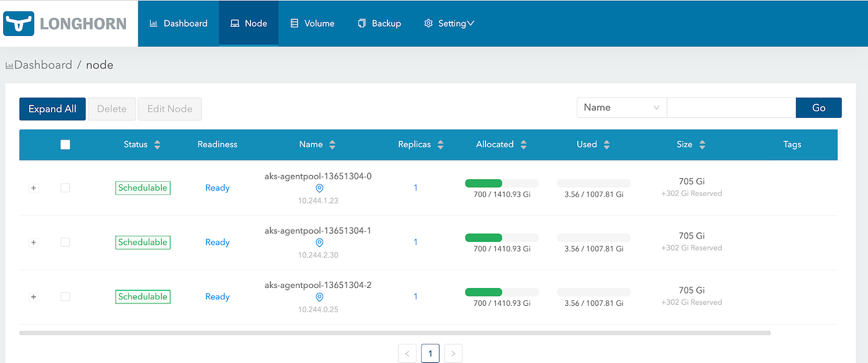This screenshot has height=363, width=868.
Task: Click the Tags column header
Action: tap(792, 145)
